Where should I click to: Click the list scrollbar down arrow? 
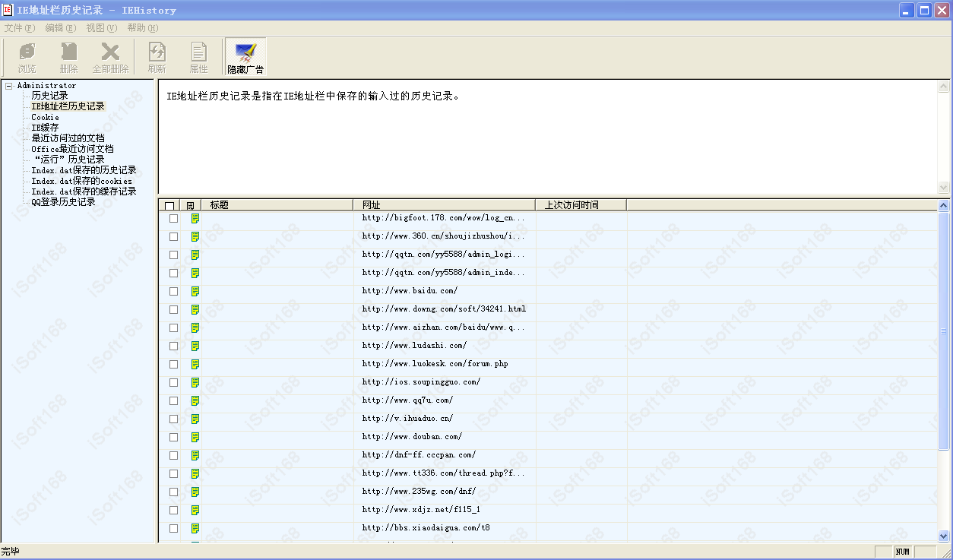[944, 536]
